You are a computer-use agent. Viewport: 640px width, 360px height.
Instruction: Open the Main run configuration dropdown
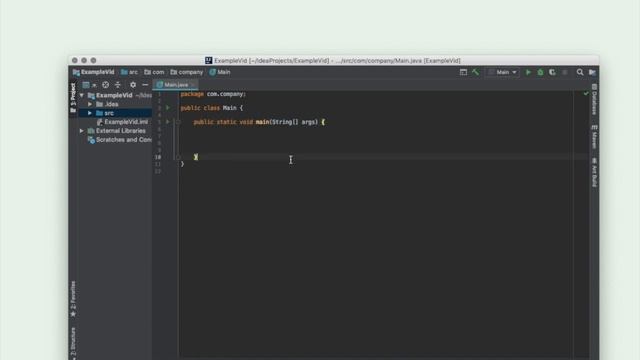point(503,72)
